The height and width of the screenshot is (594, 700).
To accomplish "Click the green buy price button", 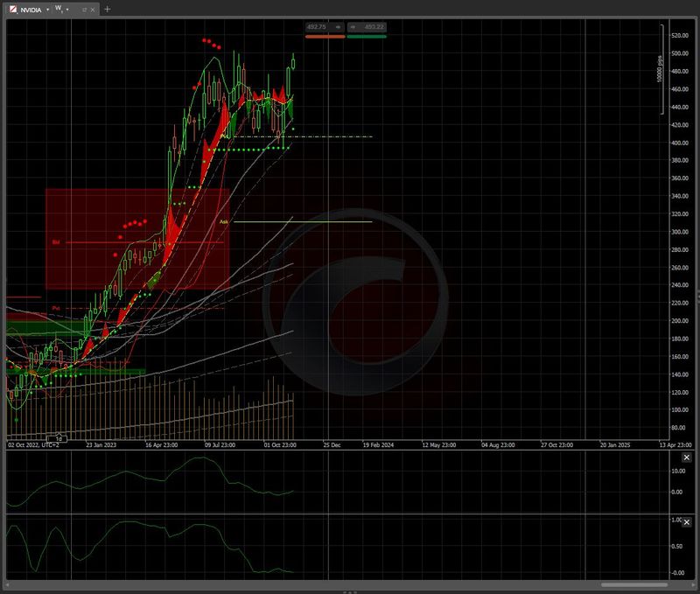I will [367, 27].
